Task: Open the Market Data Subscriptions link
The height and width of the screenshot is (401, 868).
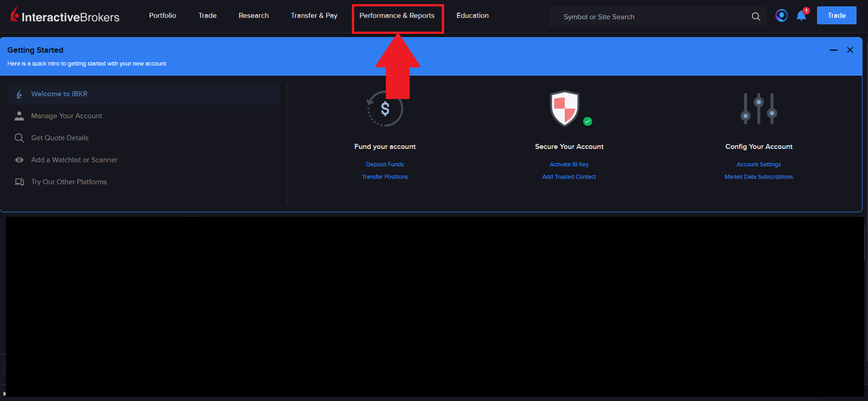Action: tap(759, 177)
